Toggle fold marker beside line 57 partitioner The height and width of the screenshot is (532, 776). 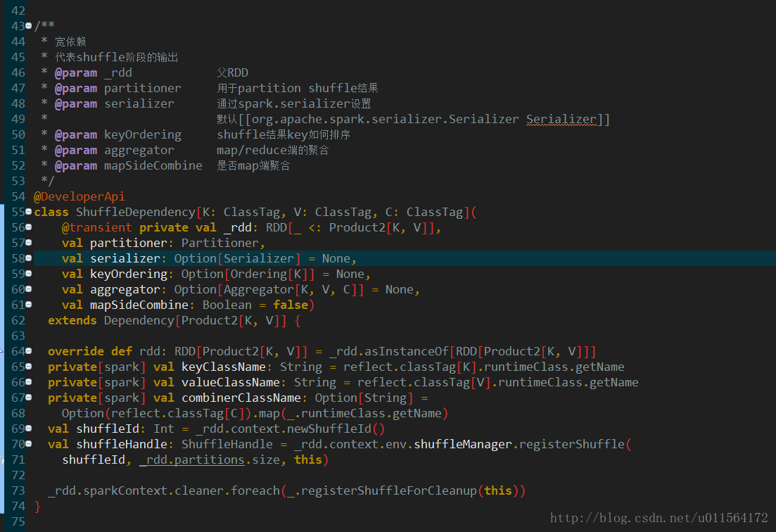coord(29,243)
